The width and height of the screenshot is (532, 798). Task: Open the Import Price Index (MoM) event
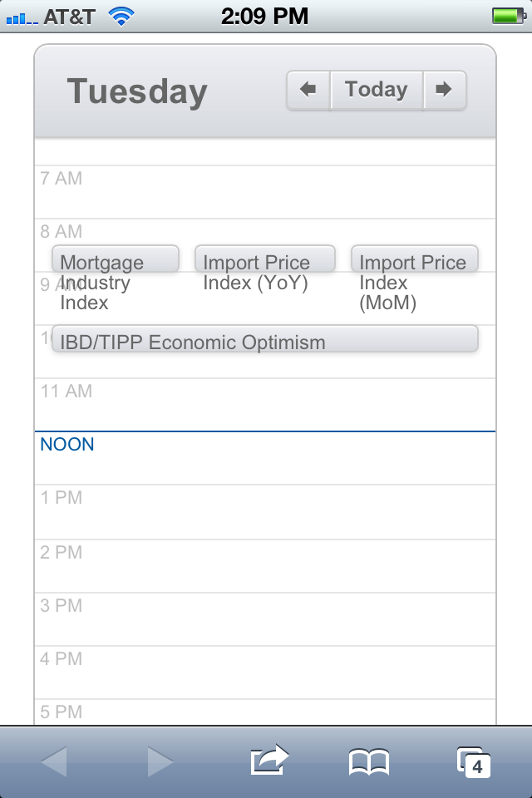click(x=415, y=259)
